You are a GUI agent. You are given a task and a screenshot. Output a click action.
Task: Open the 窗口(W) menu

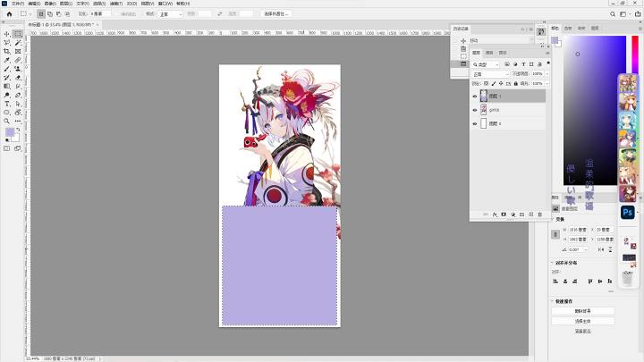(165, 4)
